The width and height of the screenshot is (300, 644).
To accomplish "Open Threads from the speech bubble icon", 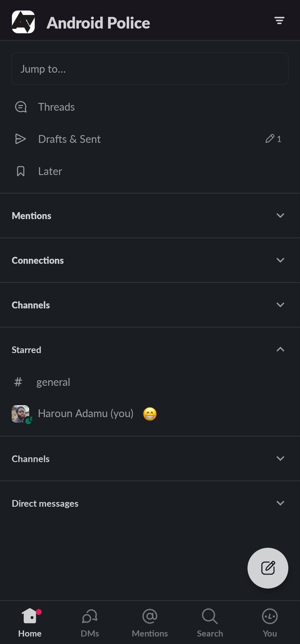I will click(x=21, y=107).
